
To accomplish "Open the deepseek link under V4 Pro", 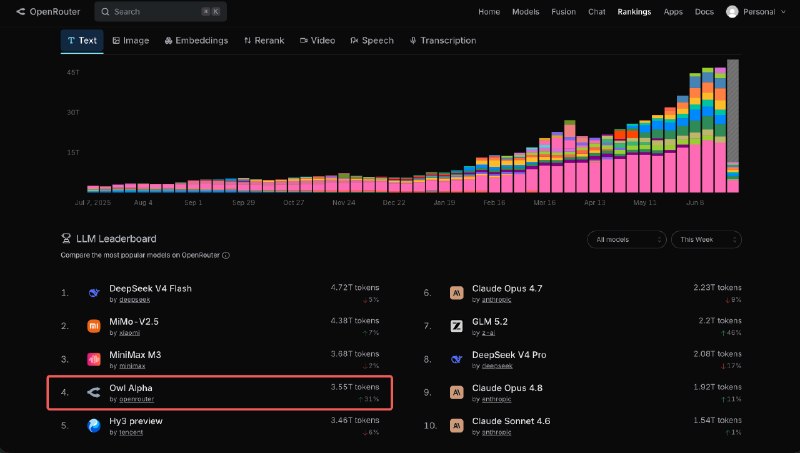I will point(497,366).
